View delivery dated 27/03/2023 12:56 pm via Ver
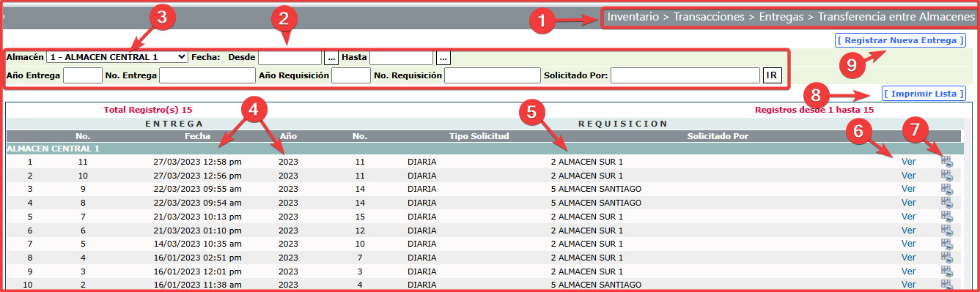Image resolution: width=980 pixels, height=292 pixels. [x=909, y=176]
